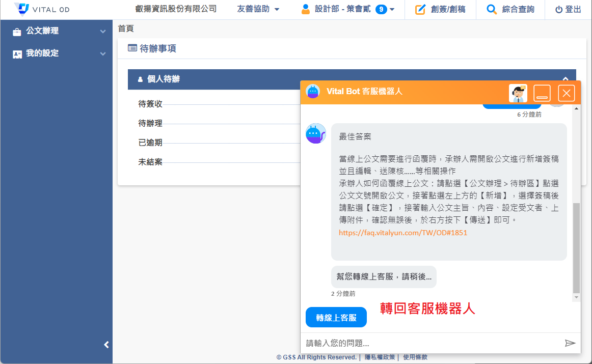This screenshot has height=364, width=592.
Task: Click the chat window scrollbar down arrow
Action: (576, 297)
